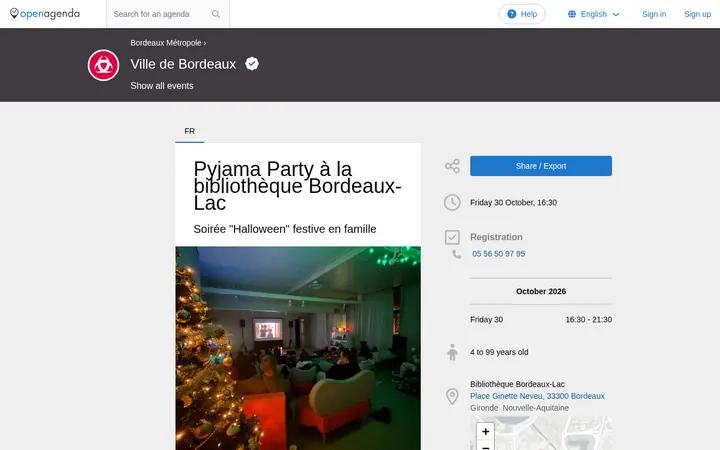Click the Nouvelle-Aquitaine region label

pyautogui.click(x=535, y=408)
